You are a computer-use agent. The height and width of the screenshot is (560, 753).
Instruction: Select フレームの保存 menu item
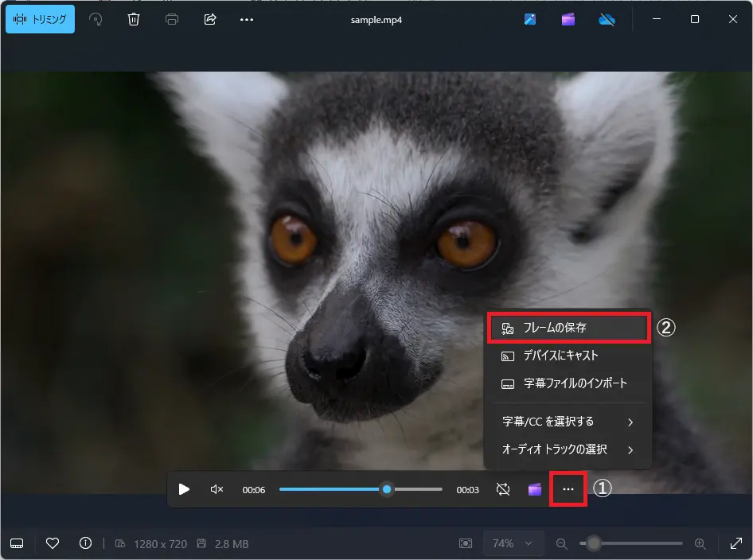pyautogui.click(x=568, y=328)
